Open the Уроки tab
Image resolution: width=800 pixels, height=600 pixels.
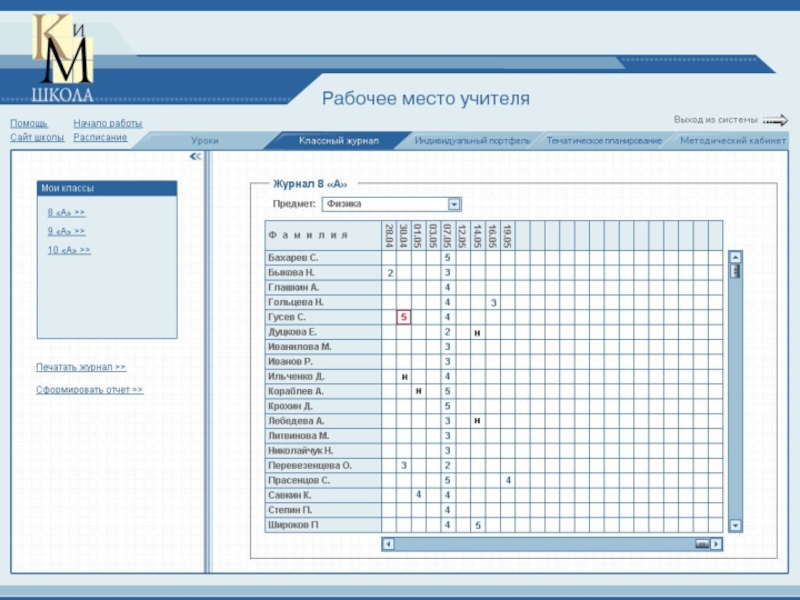tap(205, 141)
